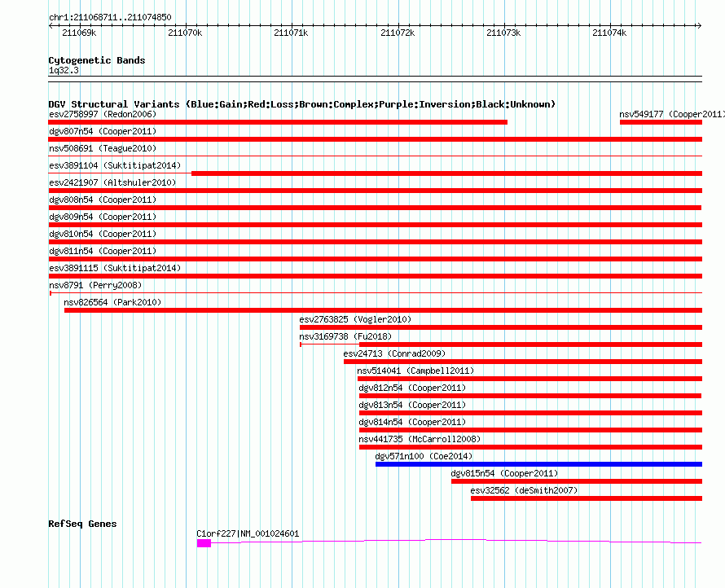Open esv24713 (Conrad2009) label
Image resolution: width=725 pixels, height=588 pixels.
click(x=394, y=353)
